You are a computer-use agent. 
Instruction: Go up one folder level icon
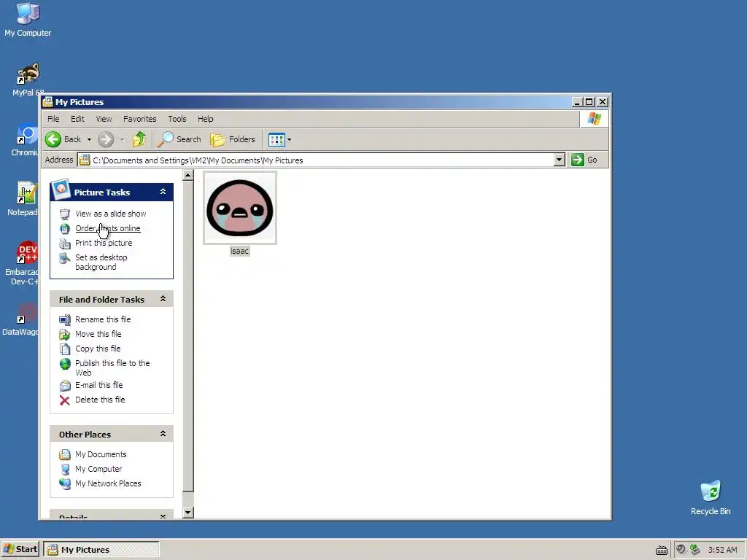[139, 139]
